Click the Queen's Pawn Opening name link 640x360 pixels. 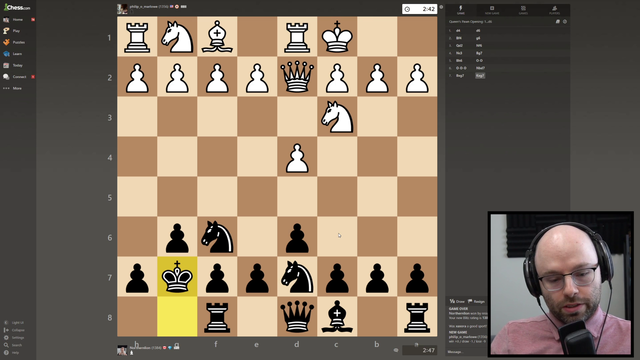coord(470,22)
